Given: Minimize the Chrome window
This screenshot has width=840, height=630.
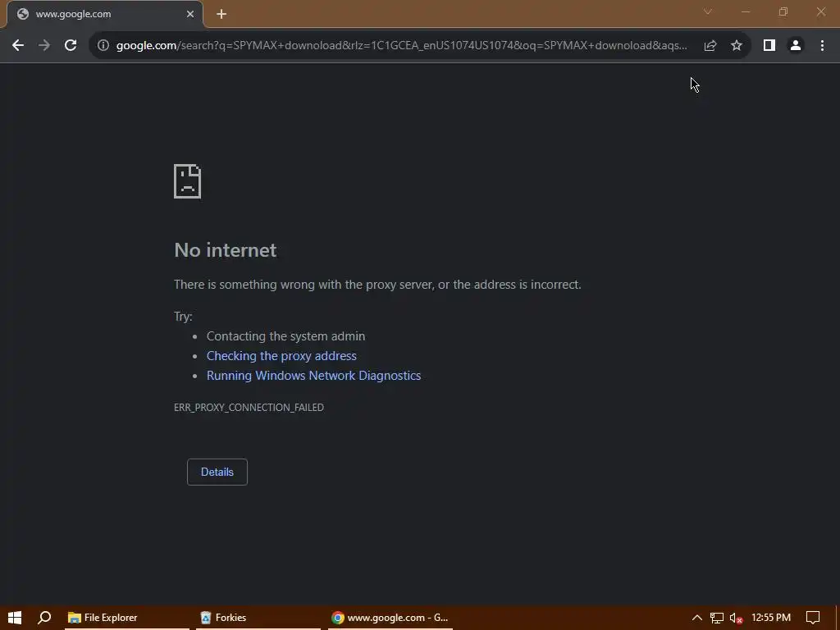Looking at the screenshot, I should pos(745,11).
